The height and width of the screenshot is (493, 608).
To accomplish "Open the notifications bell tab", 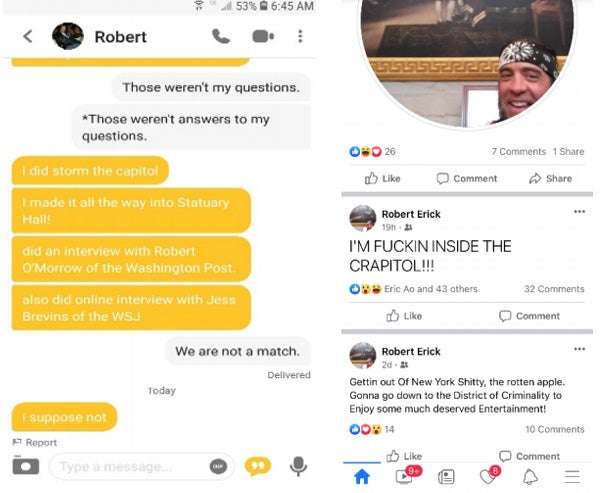I will (530, 477).
